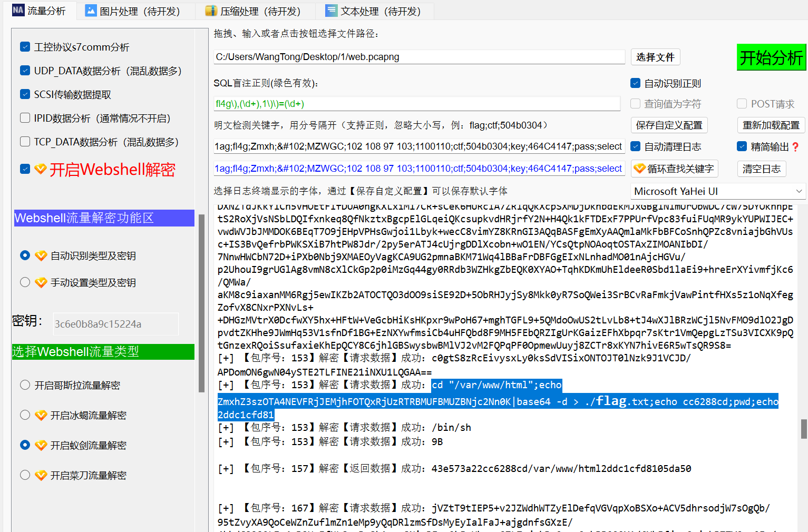Click the red question mark next to 精简输出
The width and height of the screenshot is (808, 532).
click(x=795, y=147)
